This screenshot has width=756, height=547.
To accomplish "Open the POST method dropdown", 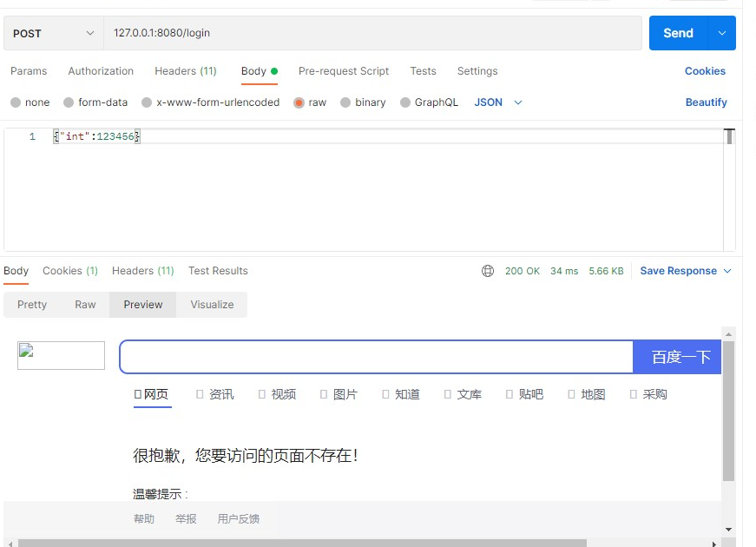I will click(54, 33).
